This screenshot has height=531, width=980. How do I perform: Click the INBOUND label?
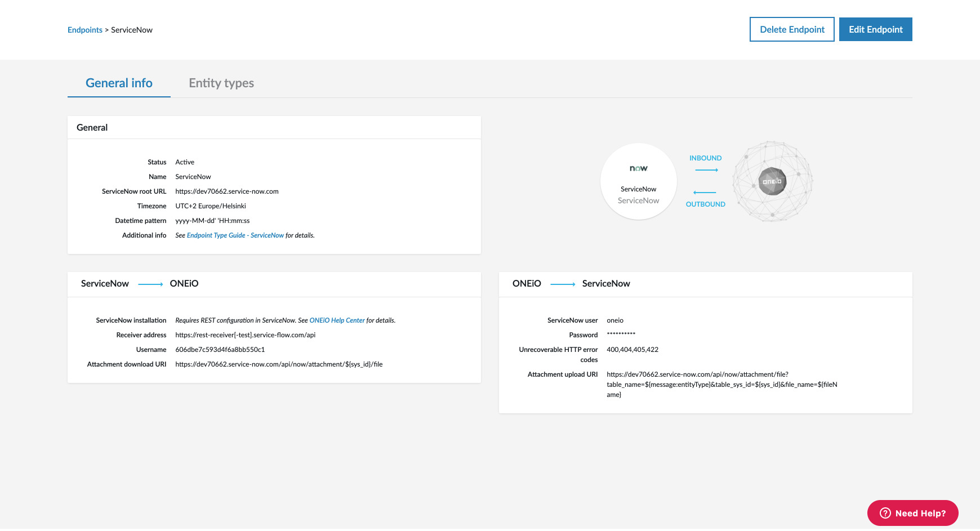coord(706,158)
